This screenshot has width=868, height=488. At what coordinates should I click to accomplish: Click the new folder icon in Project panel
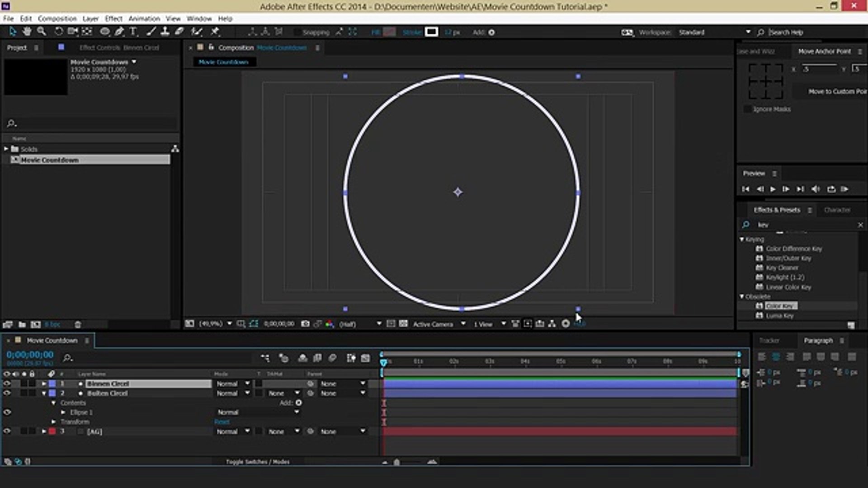(x=22, y=324)
